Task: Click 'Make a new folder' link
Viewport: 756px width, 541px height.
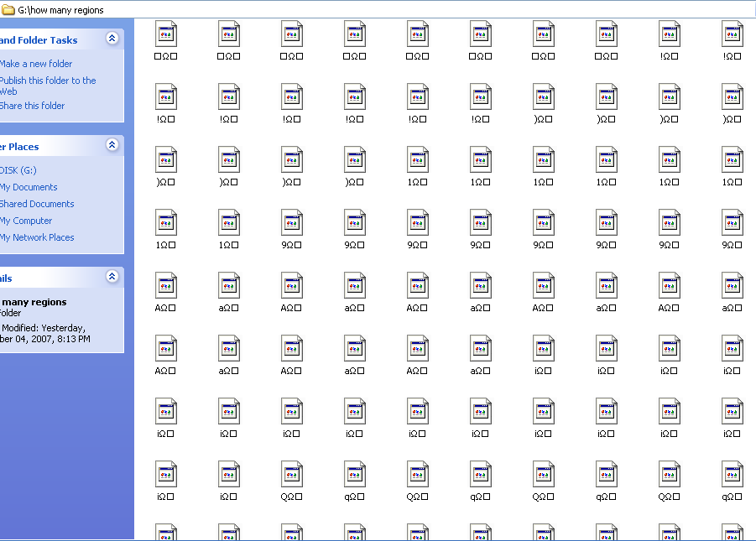Action: [36, 64]
